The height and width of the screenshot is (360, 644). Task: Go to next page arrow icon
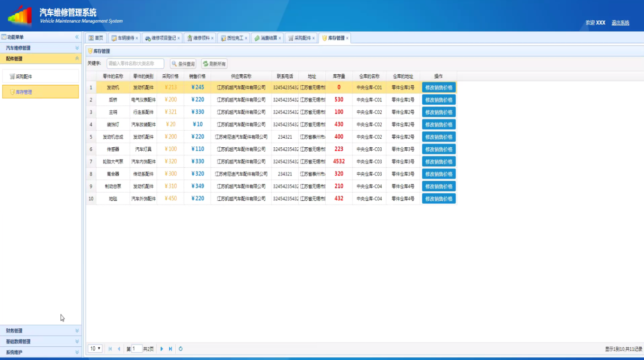161,349
